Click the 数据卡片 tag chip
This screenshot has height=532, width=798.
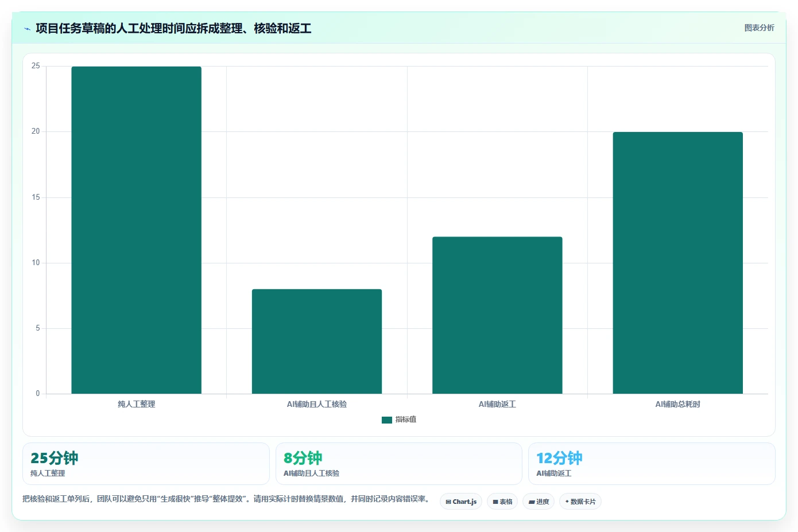(580, 502)
